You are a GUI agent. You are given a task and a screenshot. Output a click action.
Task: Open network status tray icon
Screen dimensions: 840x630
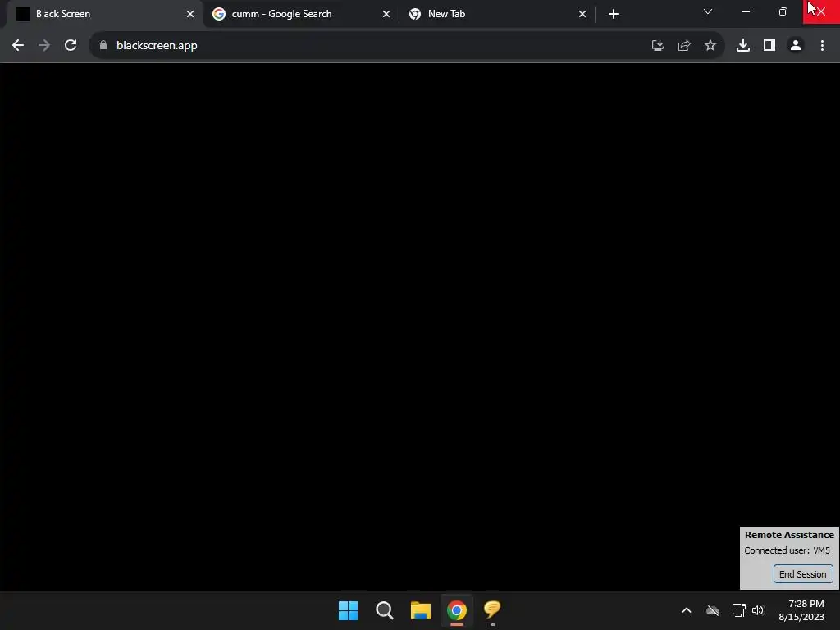pyautogui.click(x=739, y=610)
